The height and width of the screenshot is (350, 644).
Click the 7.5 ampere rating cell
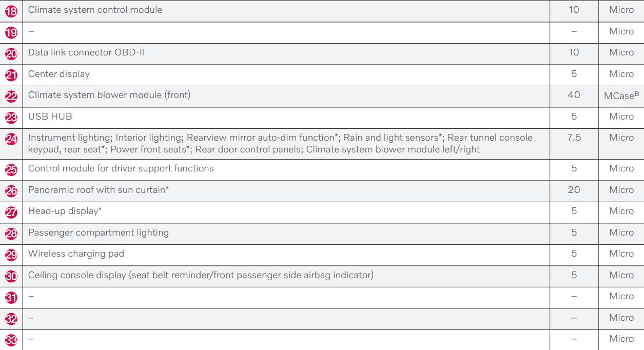[574, 138]
